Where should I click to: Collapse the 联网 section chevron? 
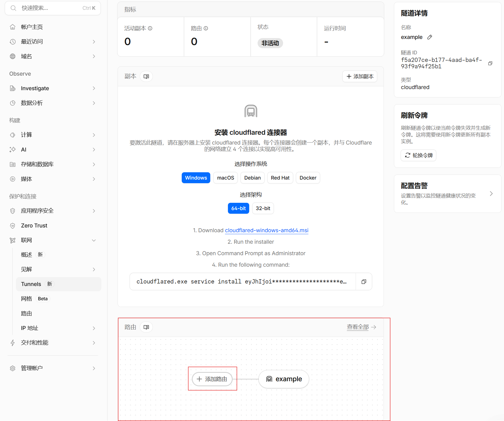tap(94, 240)
